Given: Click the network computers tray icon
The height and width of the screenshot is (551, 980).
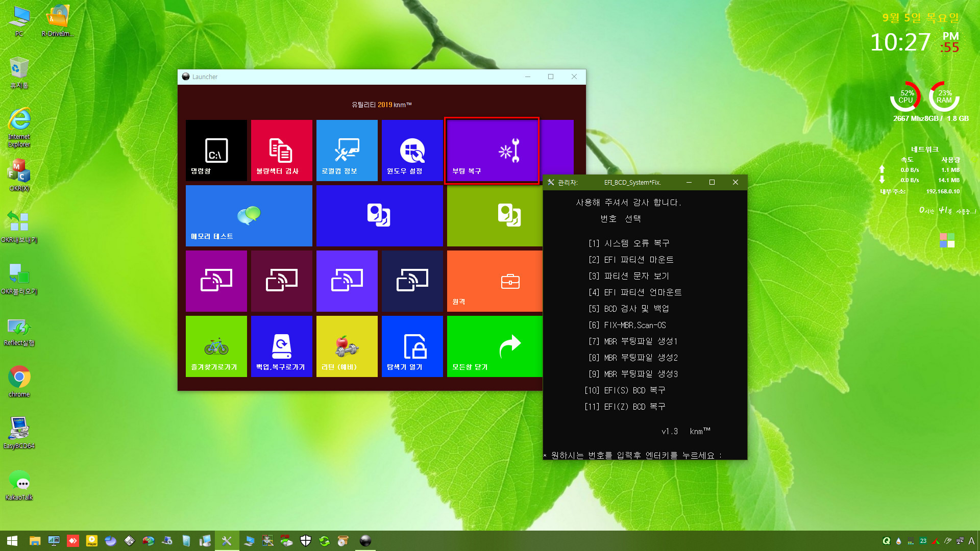Looking at the screenshot, I should (x=960, y=541).
